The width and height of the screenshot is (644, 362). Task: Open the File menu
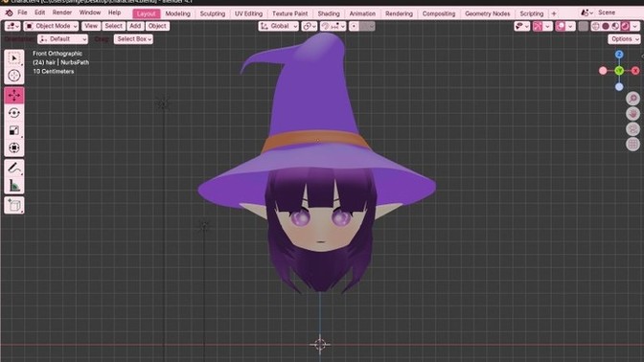click(22, 12)
